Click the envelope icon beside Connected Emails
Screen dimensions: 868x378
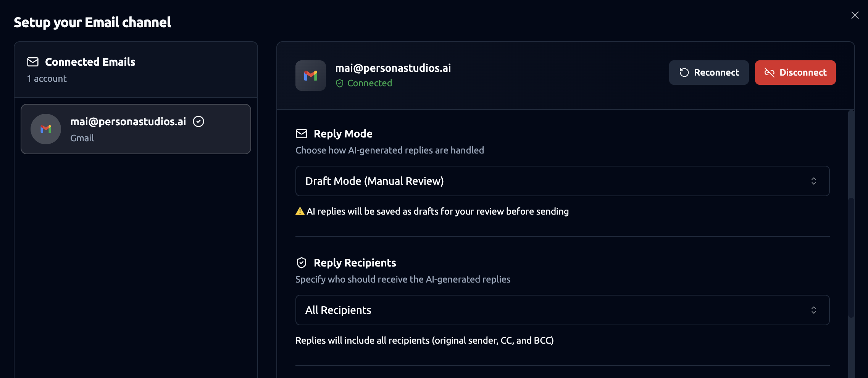tap(33, 62)
